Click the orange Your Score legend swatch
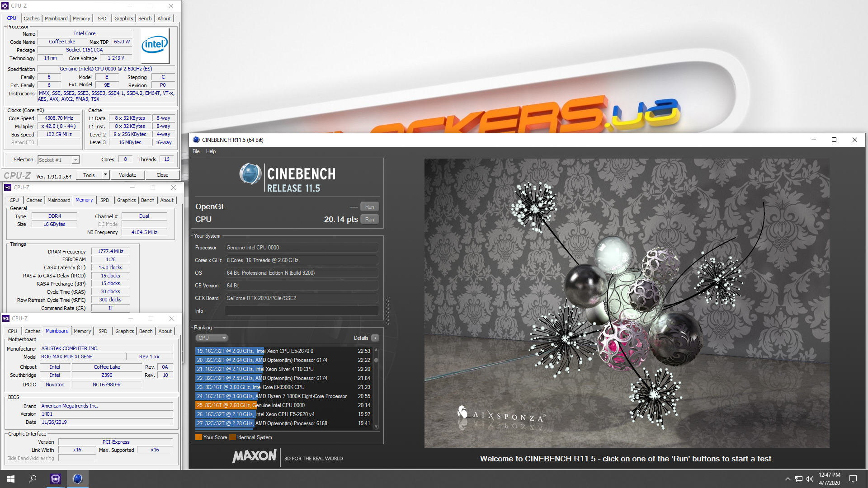This screenshot has width=868, height=488. (x=198, y=437)
